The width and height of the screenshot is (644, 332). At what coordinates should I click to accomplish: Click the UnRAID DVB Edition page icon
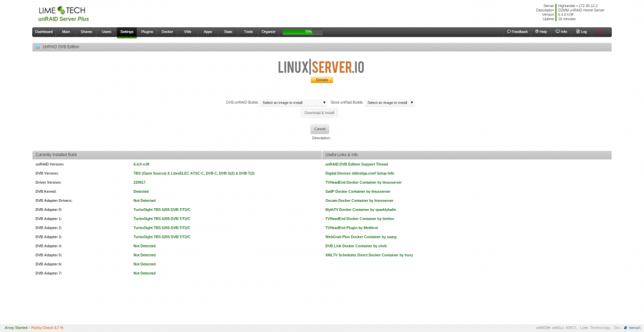(38, 47)
